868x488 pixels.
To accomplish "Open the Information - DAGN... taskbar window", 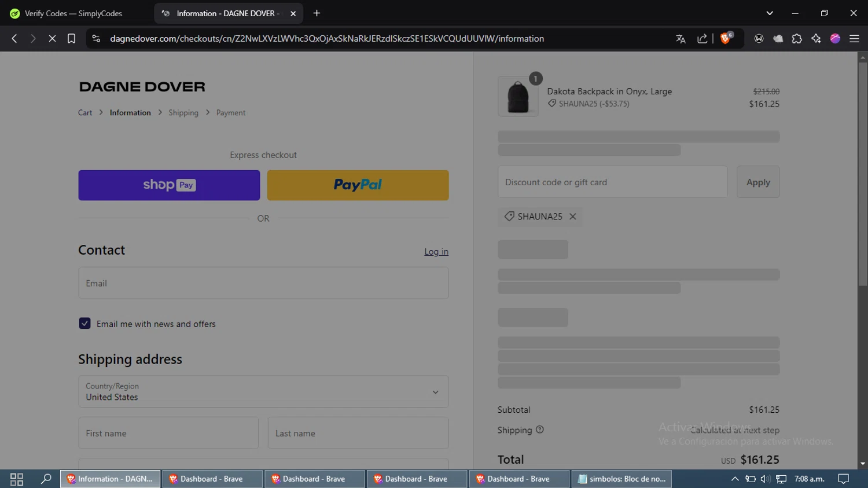I will click(x=111, y=479).
